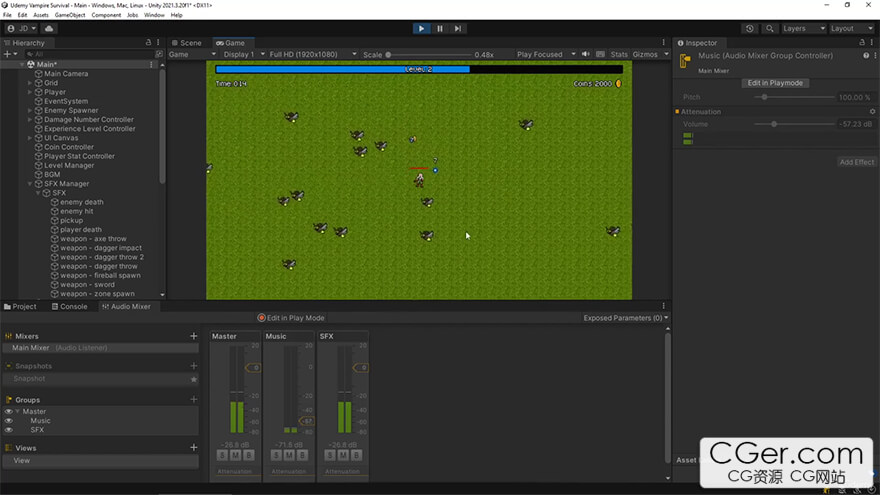Toggle Solo on Master mixer strip
880x495 pixels.
pos(222,455)
